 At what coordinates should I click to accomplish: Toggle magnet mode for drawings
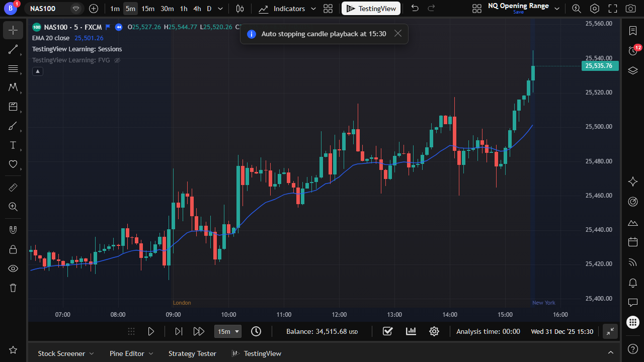coord(13,230)
